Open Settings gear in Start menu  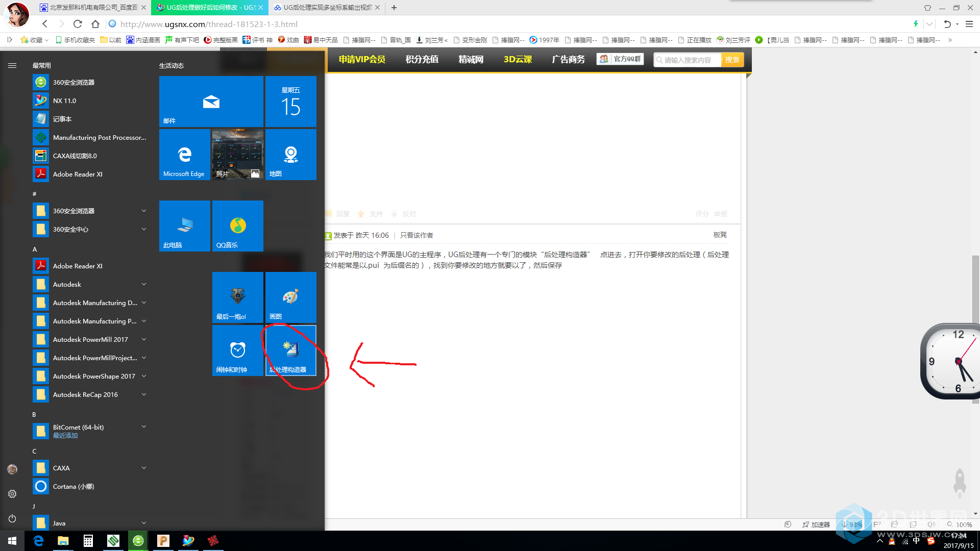pyautogui.click(x=12, y=494)
